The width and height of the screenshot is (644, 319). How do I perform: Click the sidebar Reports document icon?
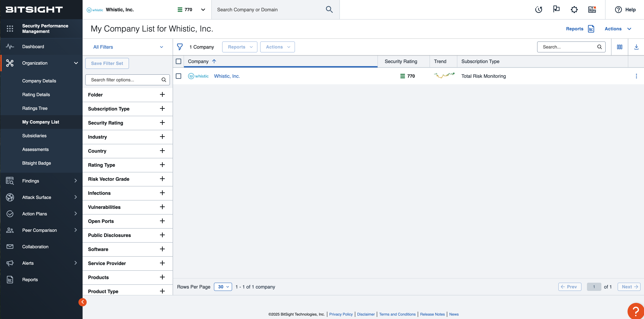tap(10, 279)
